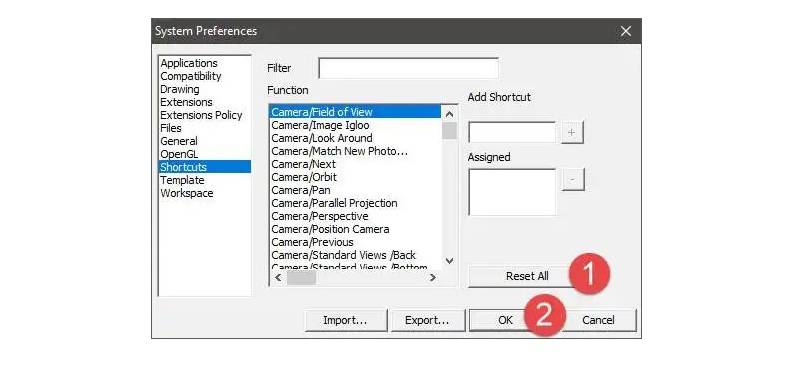Select Camera/Position Camera entry

click(355, 229)
